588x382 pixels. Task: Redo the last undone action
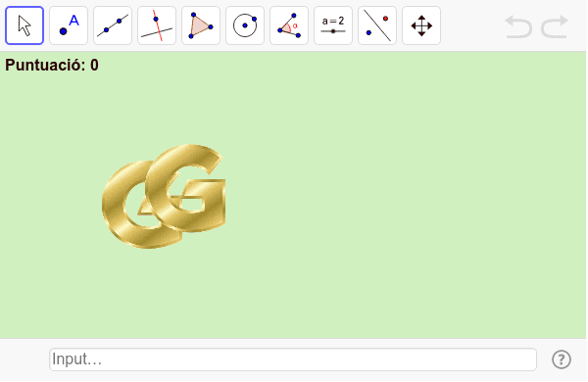click(x=555, y=26)
